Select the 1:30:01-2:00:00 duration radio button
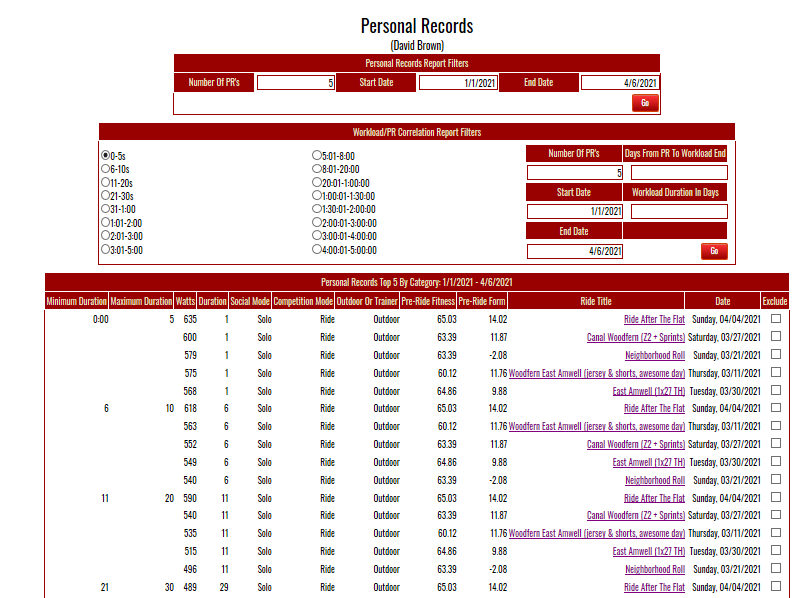 (317, 208)
